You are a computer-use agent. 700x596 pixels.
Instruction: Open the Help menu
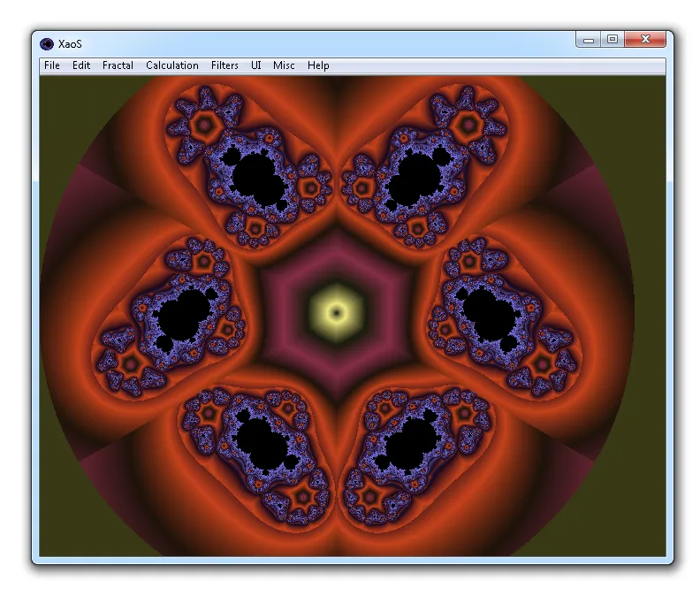pos(318,65)
